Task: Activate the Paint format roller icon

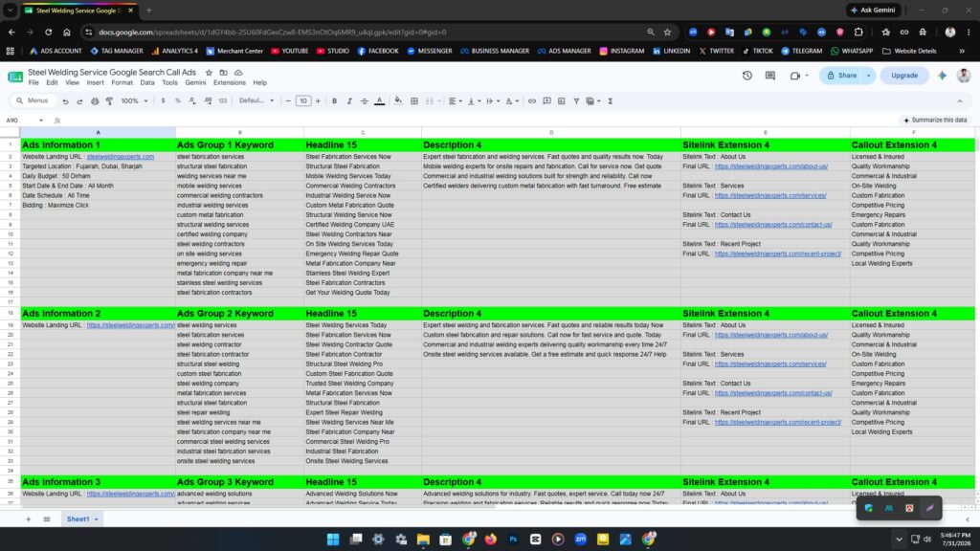Action: tap(109, 101)
